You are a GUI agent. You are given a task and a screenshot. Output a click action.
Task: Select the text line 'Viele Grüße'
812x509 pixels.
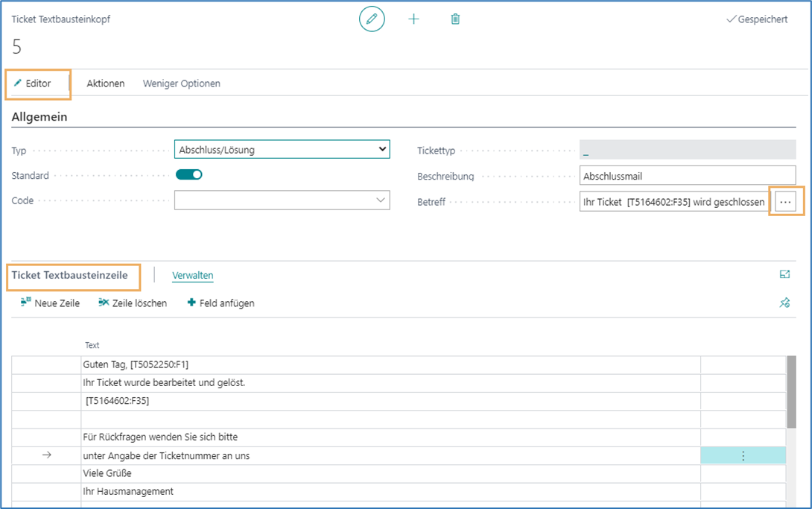pos(390,473)
